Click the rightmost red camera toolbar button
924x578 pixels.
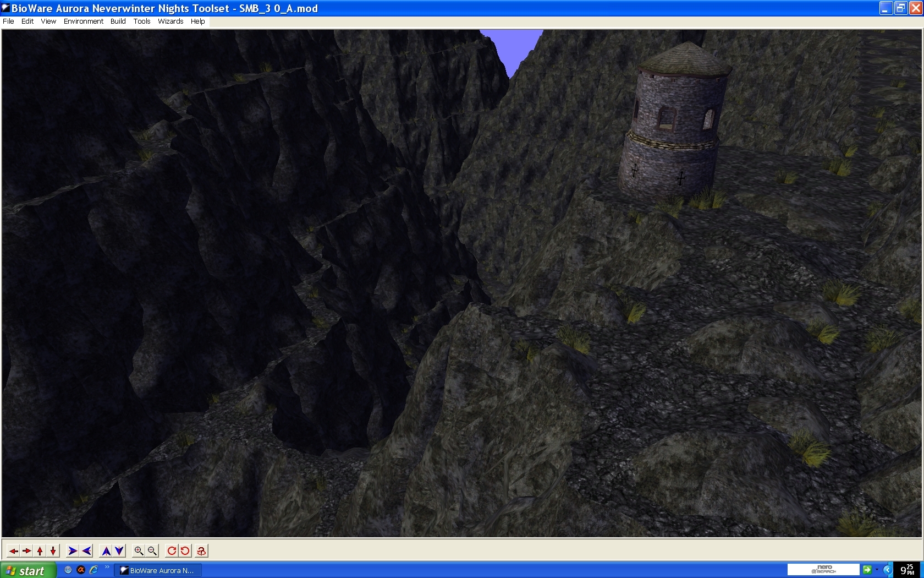point(201,551)
